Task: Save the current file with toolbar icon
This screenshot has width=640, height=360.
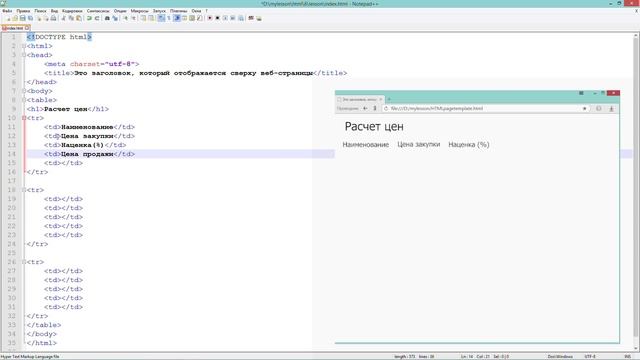Action: pyautogui.click(x=22, y=18)
